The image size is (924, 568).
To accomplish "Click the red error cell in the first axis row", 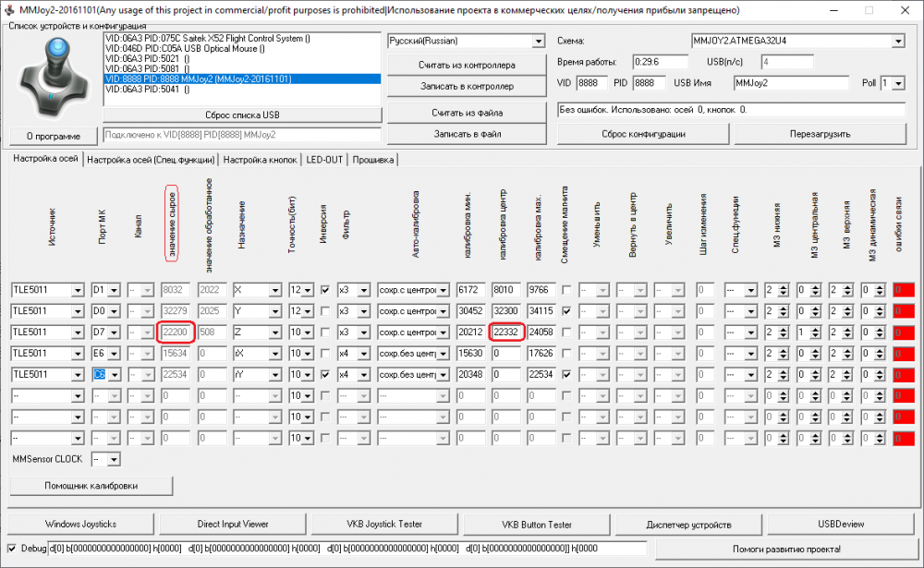I will pos(904,289).
